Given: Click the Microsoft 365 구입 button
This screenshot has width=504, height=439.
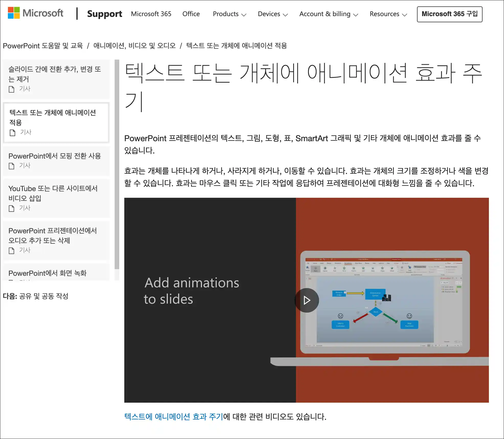Looking at the screenshot, I should [450, 14].
